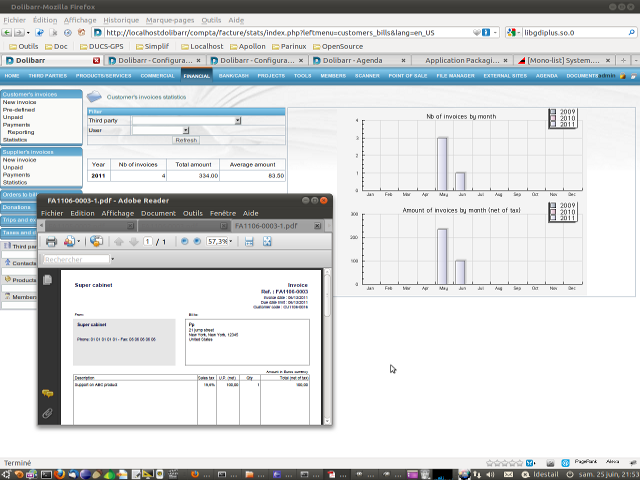Click the Firefox home icon
The height and width of the screenshot is (480, 640).
[82, 32]
